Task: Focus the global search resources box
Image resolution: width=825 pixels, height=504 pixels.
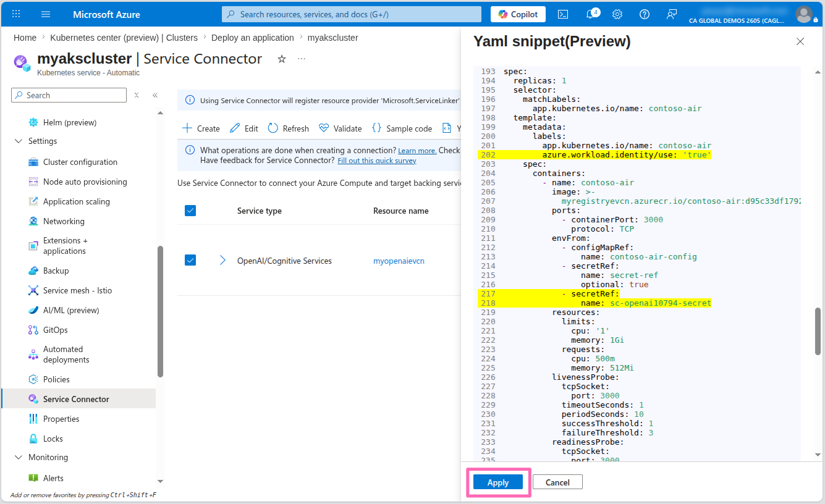Action: 352,14
